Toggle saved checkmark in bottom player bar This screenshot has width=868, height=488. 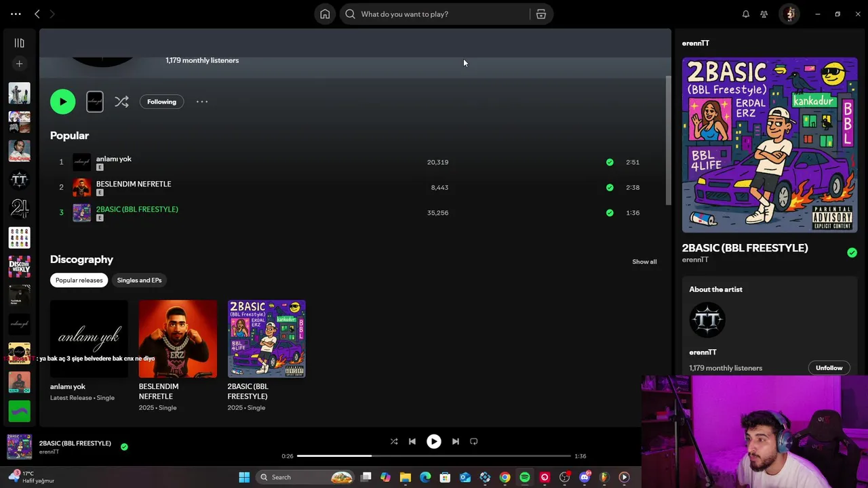[x=124, y=447]
